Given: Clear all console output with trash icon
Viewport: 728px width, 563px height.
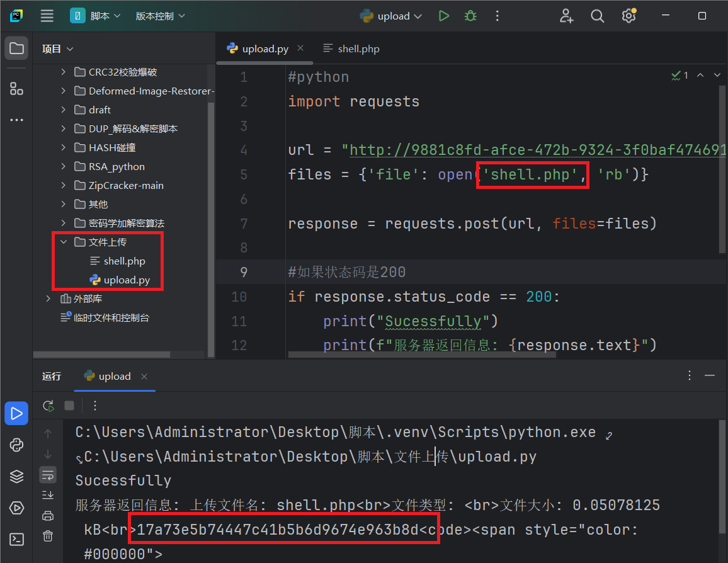Looking at the screenshot, I should 48,536.
